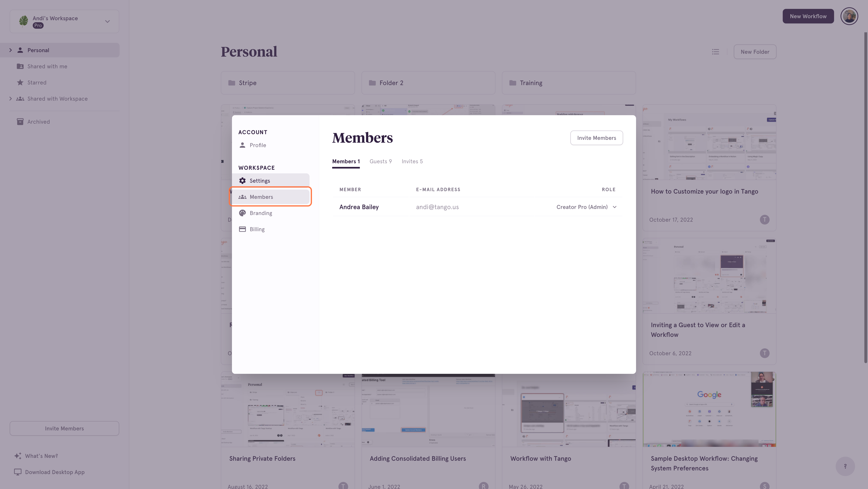868x489 pixels.
Task: Click the T avatar on October 17 card
Action: (765, 220)
